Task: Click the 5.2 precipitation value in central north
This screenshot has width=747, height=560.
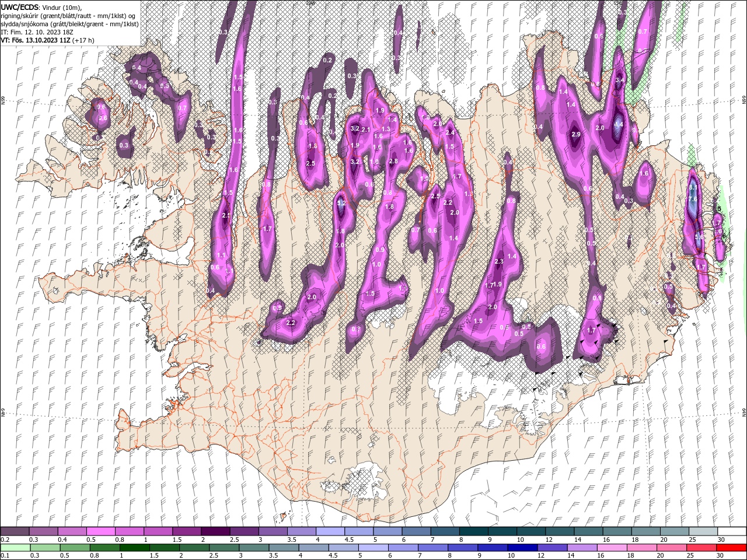Action: [x=341, y=204]
